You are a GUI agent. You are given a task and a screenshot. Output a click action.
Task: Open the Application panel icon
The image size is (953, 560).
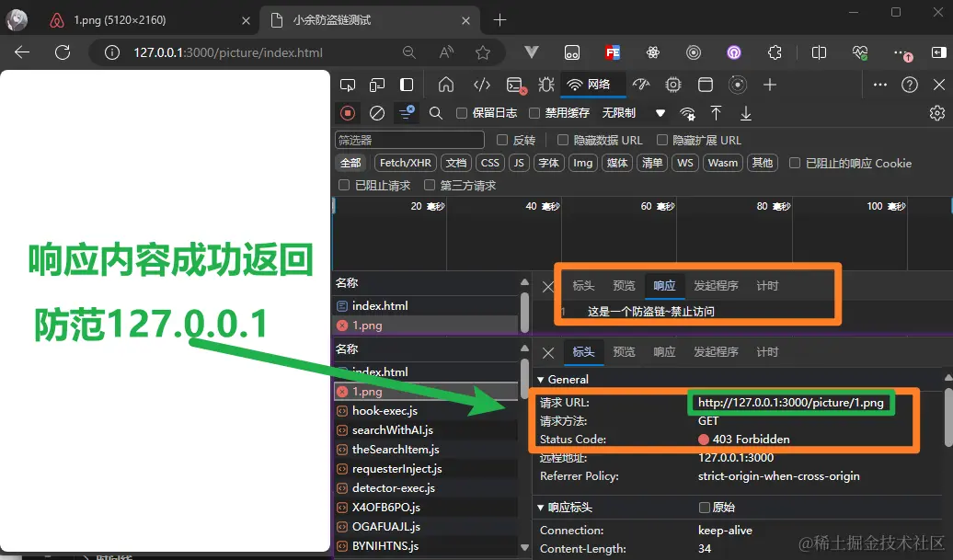pyautogui.click(x=706, y=85)
